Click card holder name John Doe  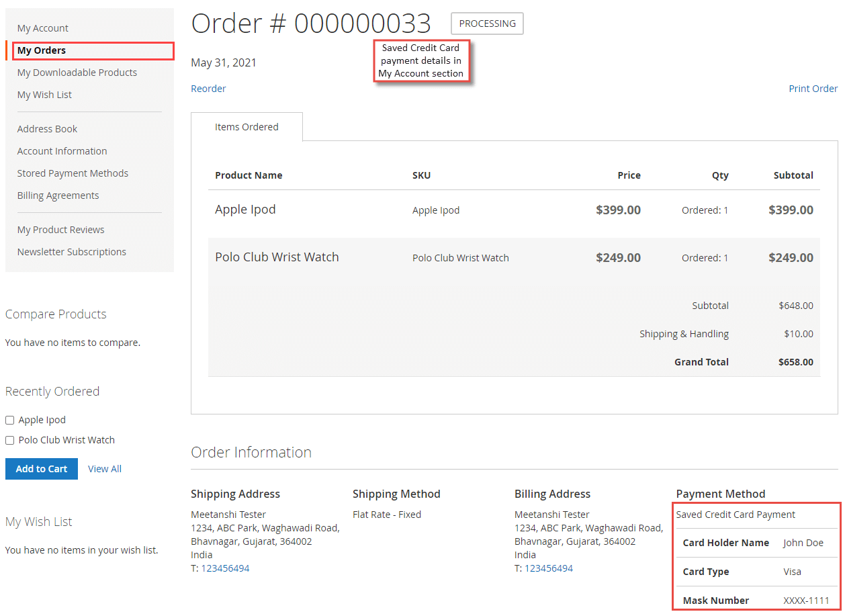(x=803, y=543)
